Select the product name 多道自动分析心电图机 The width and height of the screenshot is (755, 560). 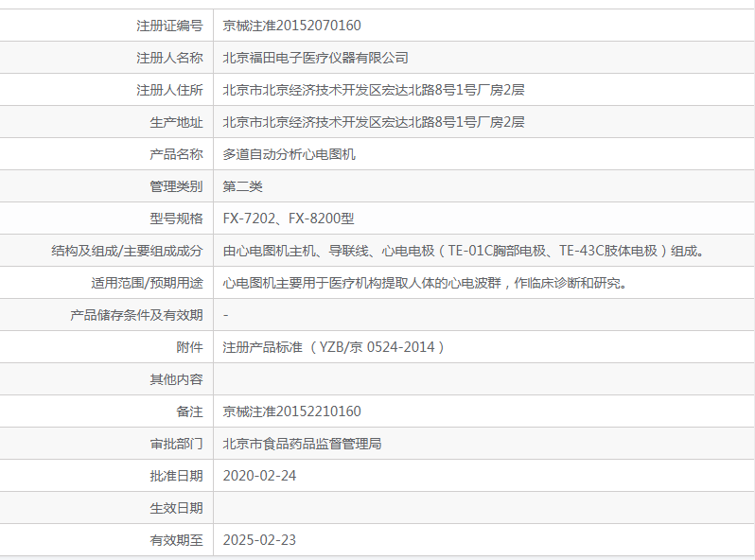click(x=289, y=154)
